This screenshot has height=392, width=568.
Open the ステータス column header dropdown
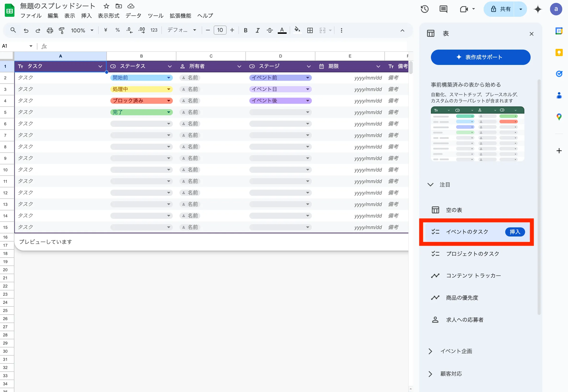[170, 66]
